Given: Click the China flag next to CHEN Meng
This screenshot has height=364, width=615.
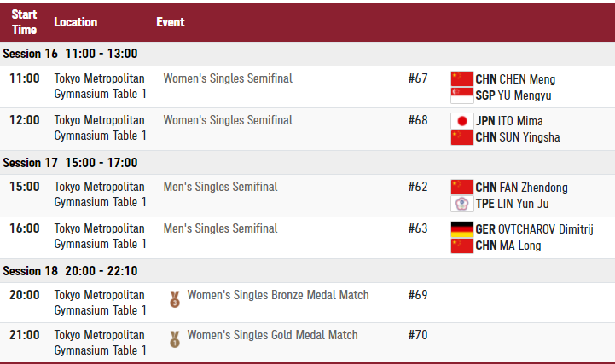Looking at the screenshot, I should [x=462, y=78].
